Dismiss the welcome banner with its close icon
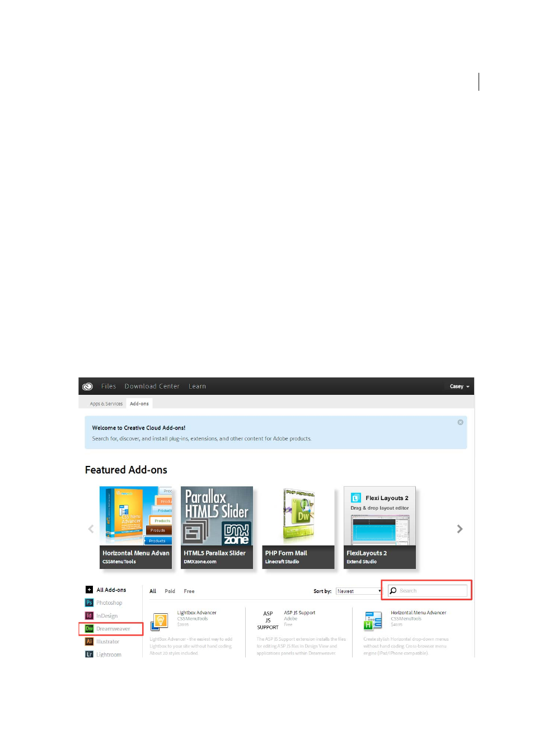Viewport: 534px width, 756px height. [460, 422]
